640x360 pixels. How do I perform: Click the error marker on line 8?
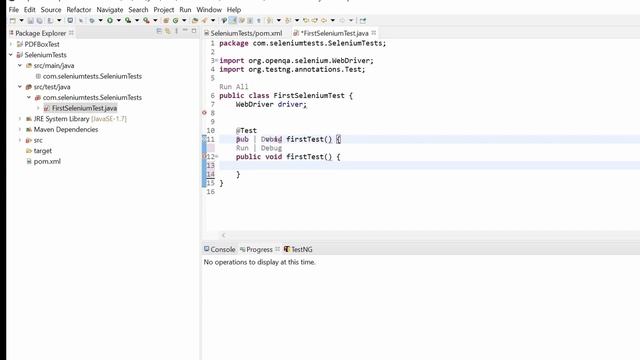click(x=204, y=113)
